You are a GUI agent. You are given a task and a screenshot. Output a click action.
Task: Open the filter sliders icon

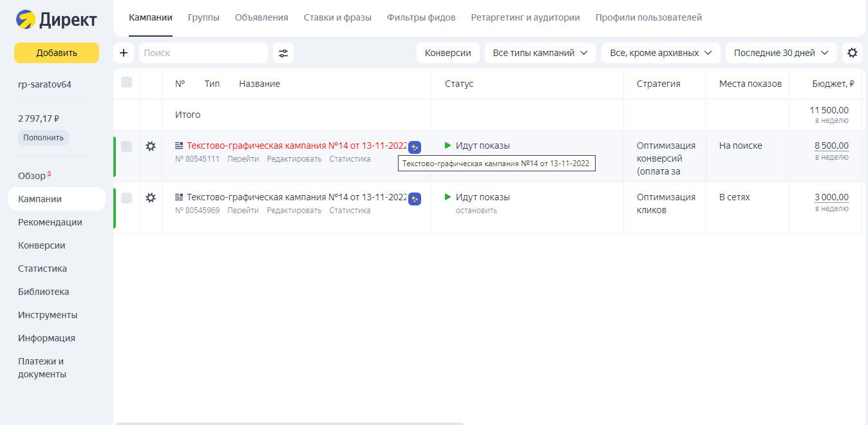[x=283, y=53]
